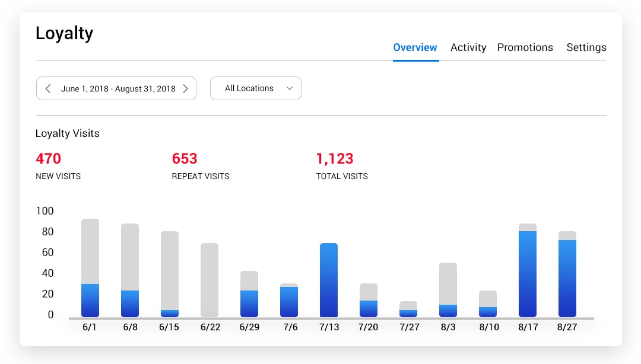The width and height of the screenshot is (641, 364).
Task: Click the bar above the 6/1 label
Action: tap(90, 268)
